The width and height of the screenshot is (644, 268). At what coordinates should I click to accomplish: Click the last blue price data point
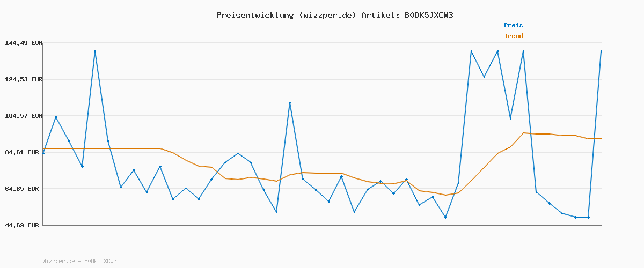(601, 51)
